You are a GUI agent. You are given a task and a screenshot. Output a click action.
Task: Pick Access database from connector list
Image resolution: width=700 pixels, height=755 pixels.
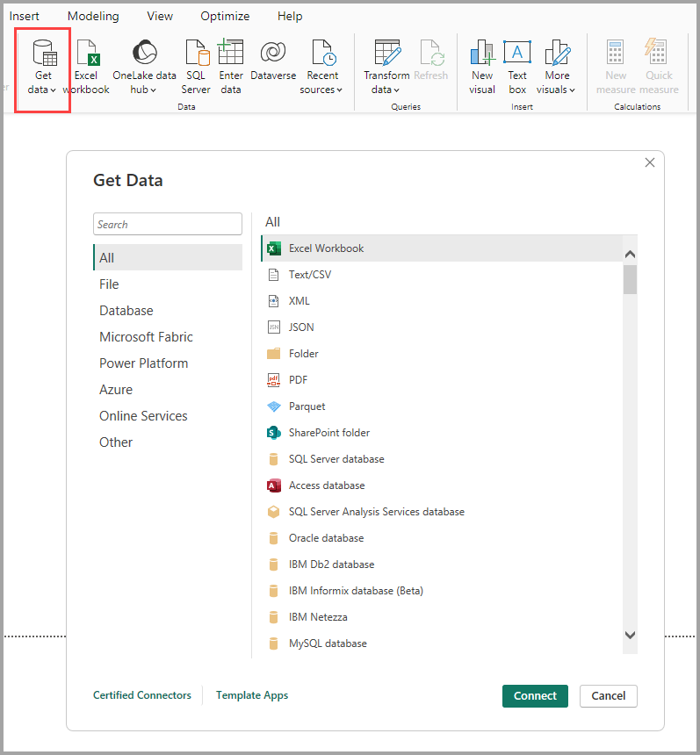pos(326,485)
